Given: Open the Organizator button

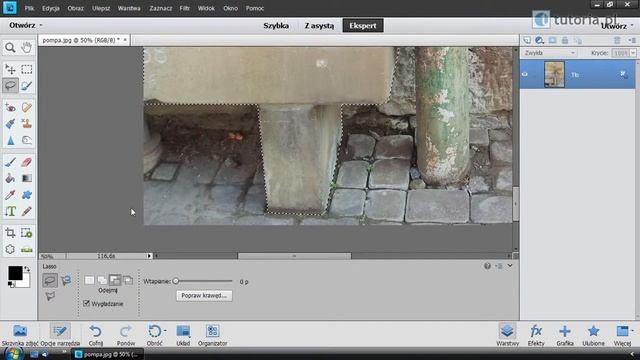Looking at the screenshot, I should (x=212, y=335).
